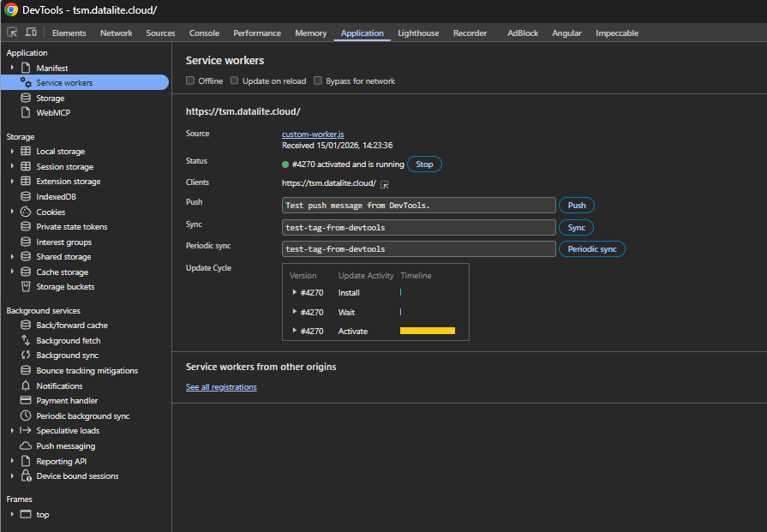Expand the Manifest tree item
Image resolution: width=767 pixels, height=532 pixels.
tap(12, 68)
